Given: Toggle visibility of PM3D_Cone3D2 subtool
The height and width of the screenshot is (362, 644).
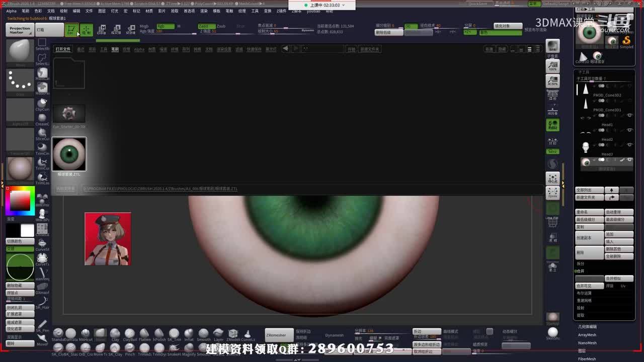Looking at the screenshot, I should click(x=629, y=86).
